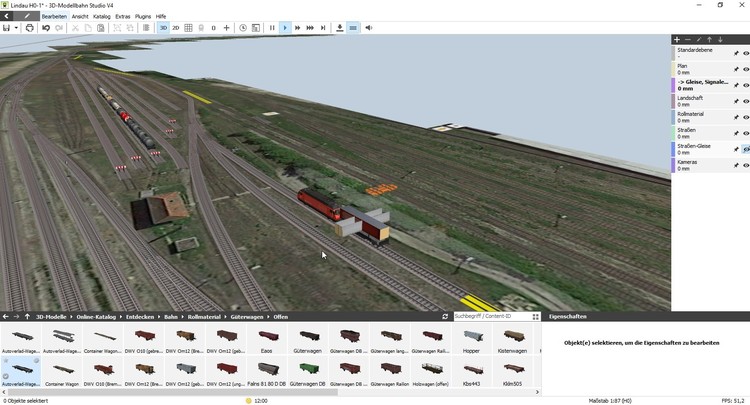The image size is (750, 405).
Task: Toggle the track display icon
Action: click(x=353, y=28)
